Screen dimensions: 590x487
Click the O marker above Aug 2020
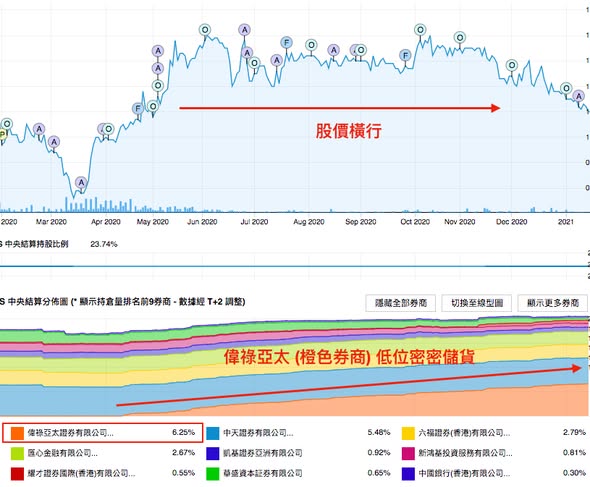311,45
